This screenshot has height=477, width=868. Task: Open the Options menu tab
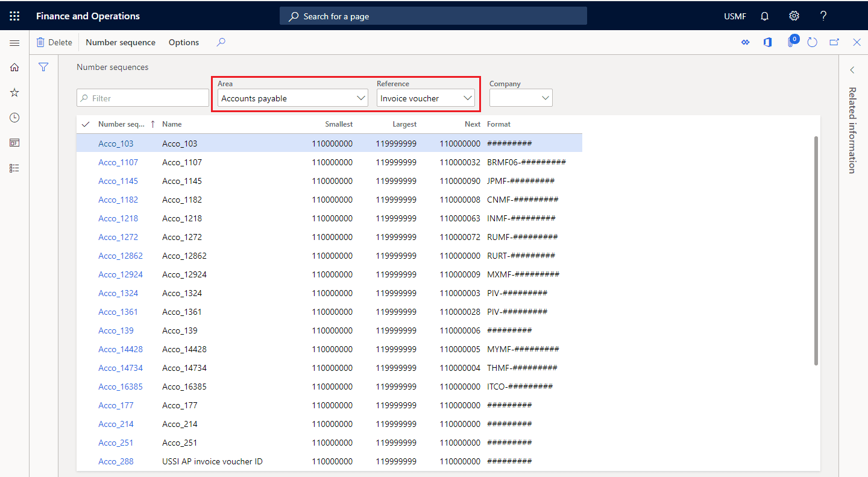click(184, 42)
